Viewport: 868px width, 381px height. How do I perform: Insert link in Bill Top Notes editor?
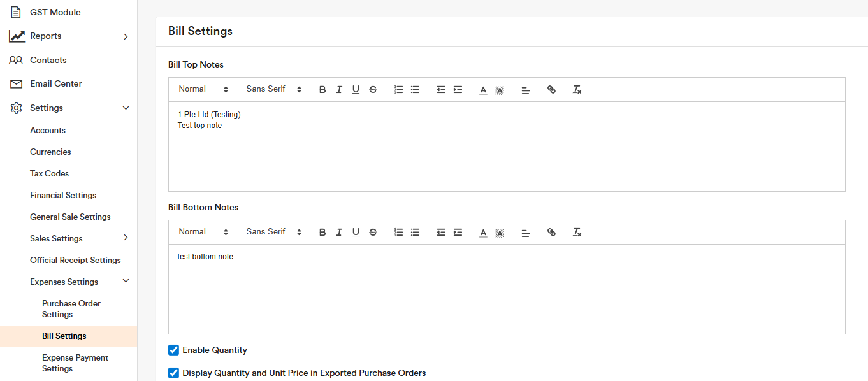coord(551,90)
